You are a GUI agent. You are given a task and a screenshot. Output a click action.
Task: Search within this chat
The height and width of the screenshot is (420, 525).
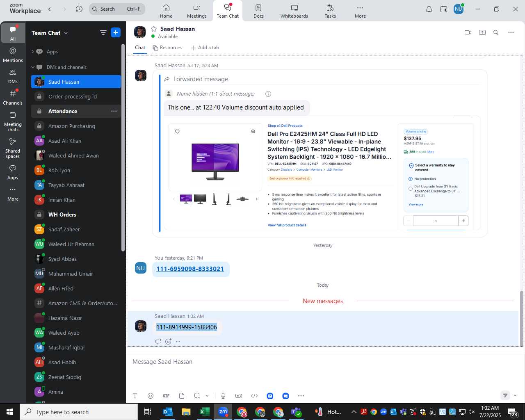click(x=496, y=32)
